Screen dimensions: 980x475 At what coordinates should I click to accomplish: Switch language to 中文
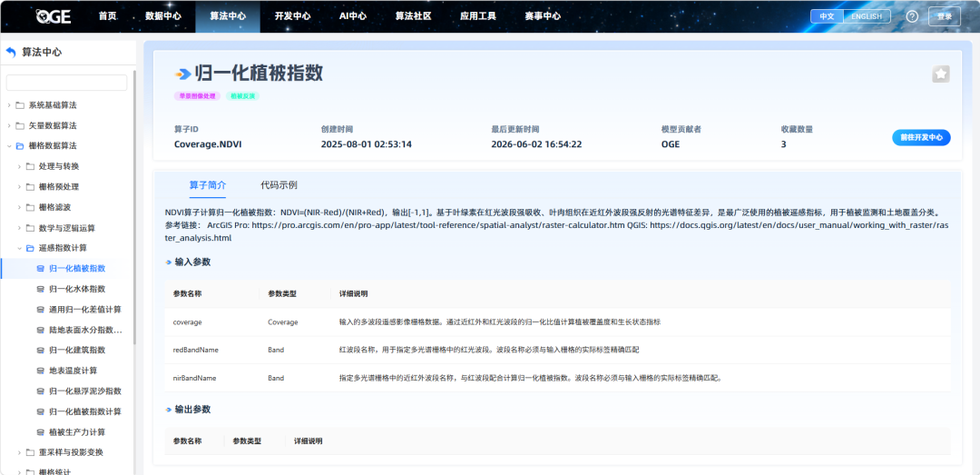click(827, 16)
